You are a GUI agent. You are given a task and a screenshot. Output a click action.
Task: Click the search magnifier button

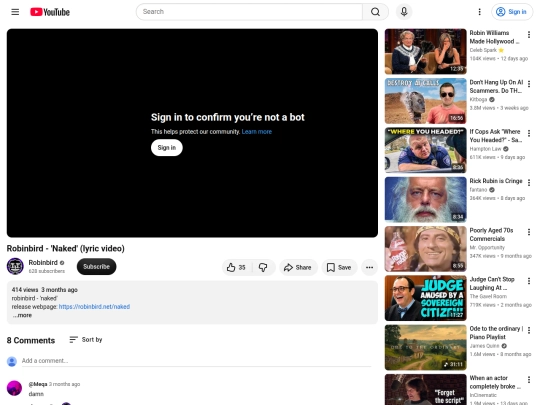pos(375,12)
